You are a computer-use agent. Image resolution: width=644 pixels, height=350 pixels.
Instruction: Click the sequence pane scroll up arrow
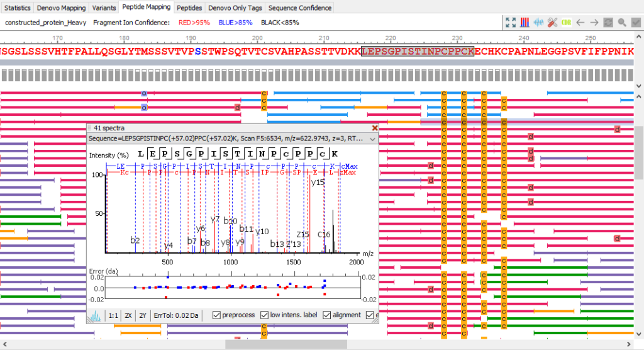pos(639,37)
